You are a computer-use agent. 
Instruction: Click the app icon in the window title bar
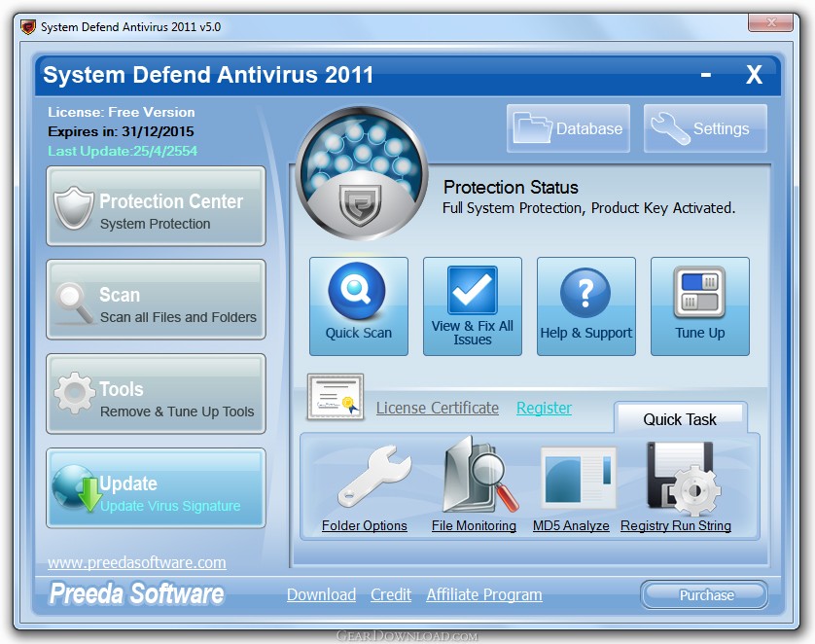(x=28, y=26)
